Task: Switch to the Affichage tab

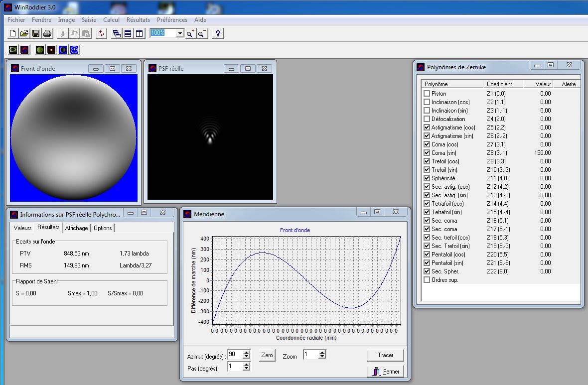Action: coord(76,228)
